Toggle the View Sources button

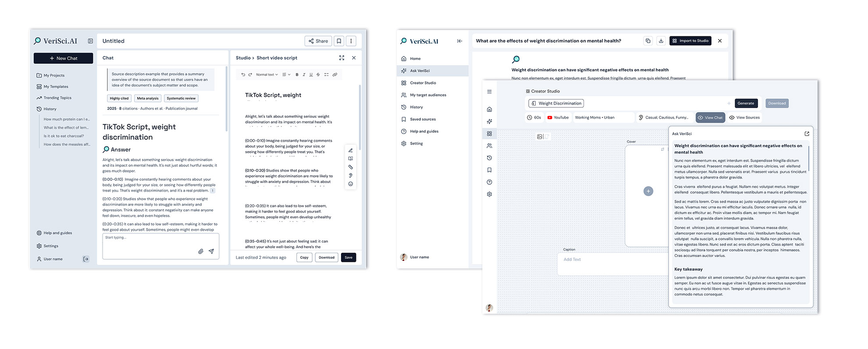point(744,117)
